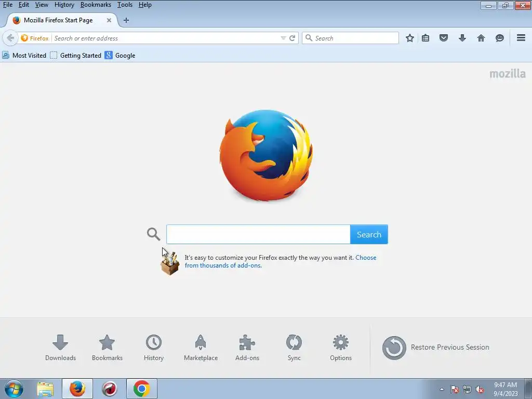Open a new tab with plus button
Viewport: 532px width, 399px height.
126,20
